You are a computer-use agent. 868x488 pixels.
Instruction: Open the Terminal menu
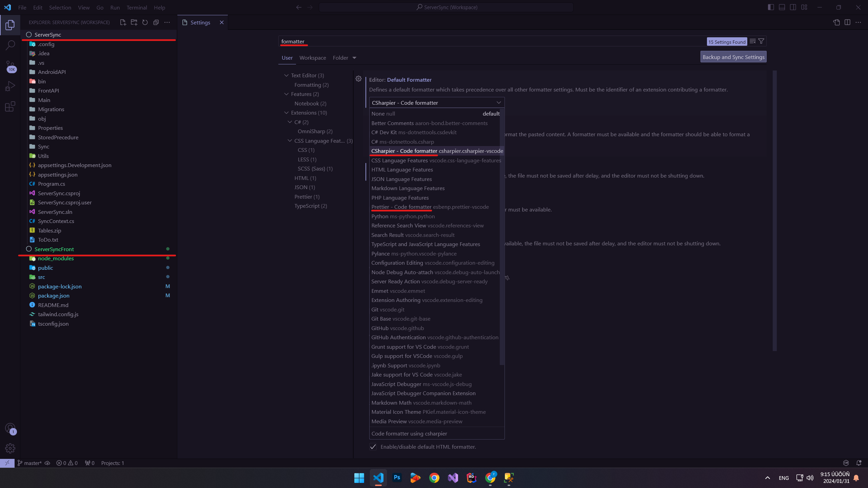point(137,7)
